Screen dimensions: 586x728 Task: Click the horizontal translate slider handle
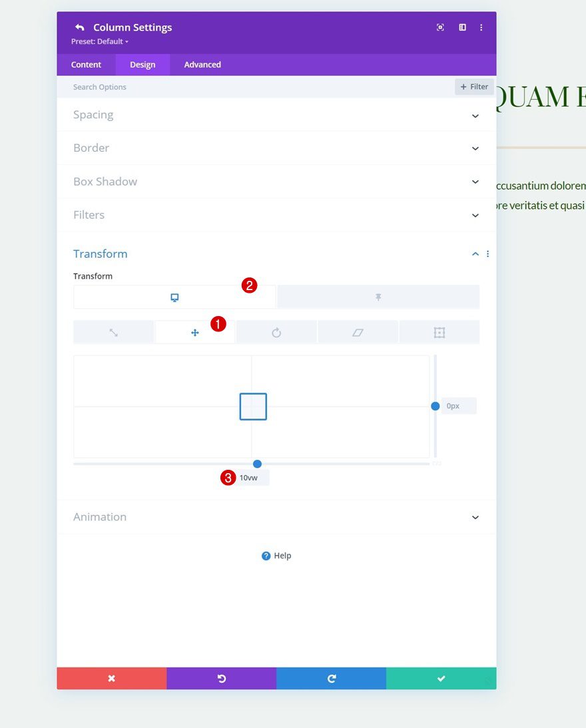(x=257, y=464)
